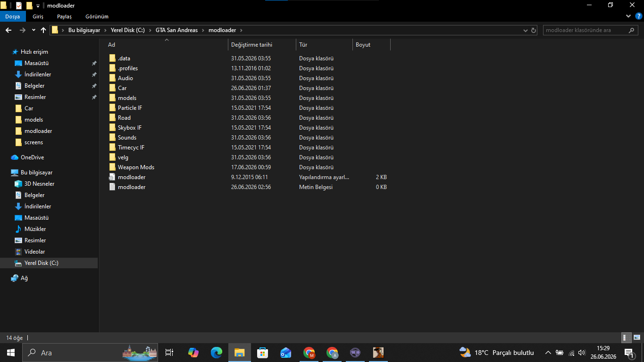The height and width of the screenshot is (362, 644).
Task: Select Ağ in the navigation pane
Action: [19, 278]
